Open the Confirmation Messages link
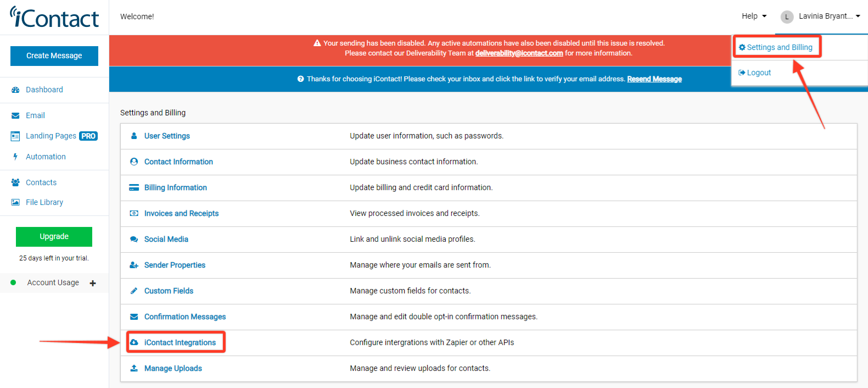The width and height of the screenshot is (868, 388). 185,317
